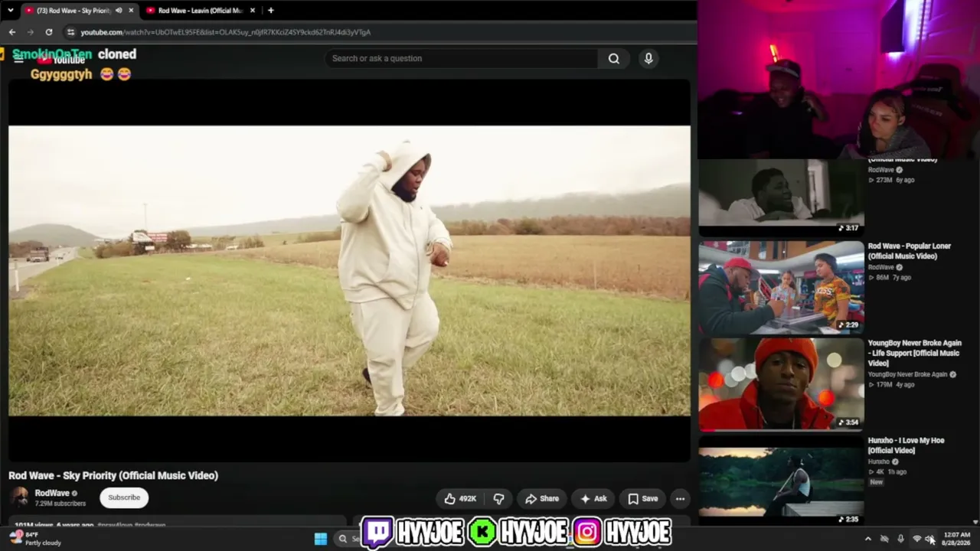Open Rod Wave - Popular Loner title link
The height and width of the screenshot is (551, 980).
tap(910, 251)
